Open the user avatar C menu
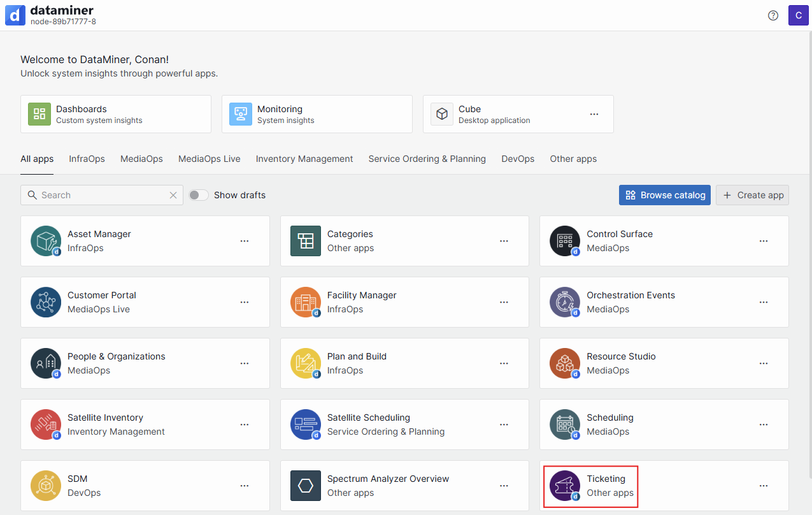Viewport: 812px width, 515px height. (799, 15)
